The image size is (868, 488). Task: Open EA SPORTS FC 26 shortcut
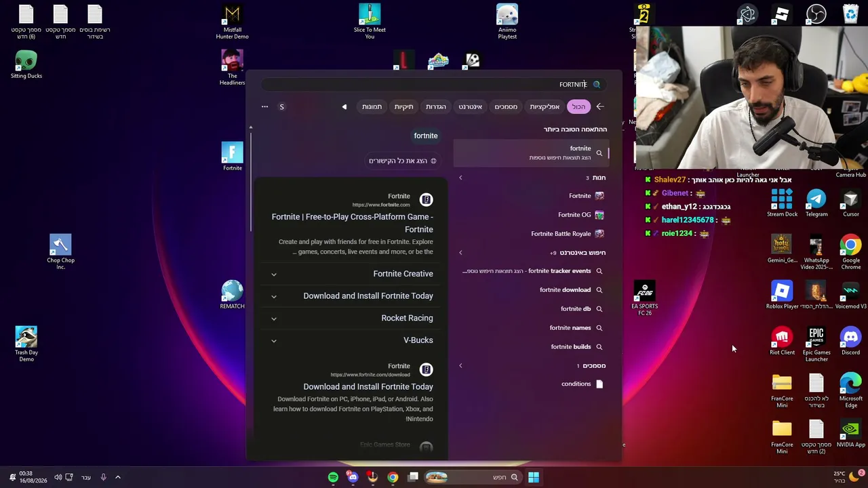[x=644, y=299]
